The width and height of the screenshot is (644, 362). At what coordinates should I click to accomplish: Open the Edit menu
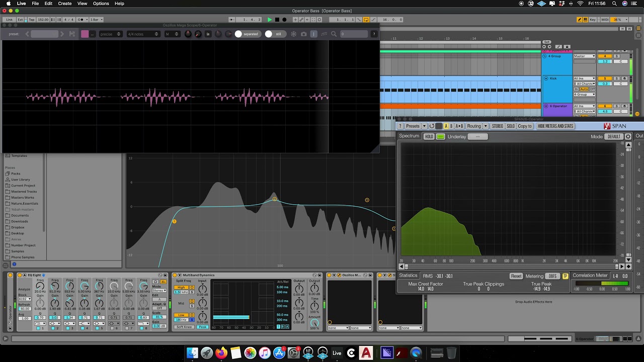point(48,4)
